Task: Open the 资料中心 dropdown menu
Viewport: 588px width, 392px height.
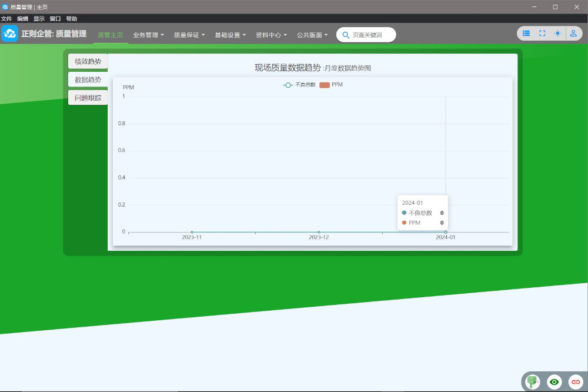Action: (271, 35)
